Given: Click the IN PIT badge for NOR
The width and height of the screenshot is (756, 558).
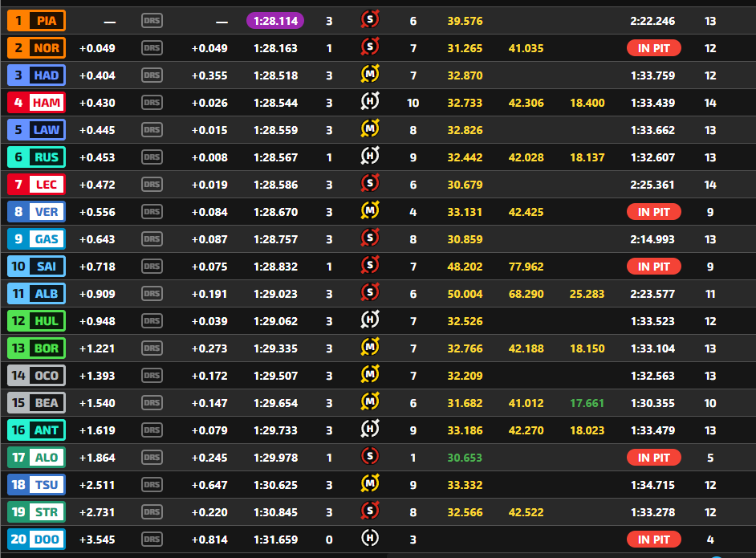Looking at the screenshot, I should [654, 48].
